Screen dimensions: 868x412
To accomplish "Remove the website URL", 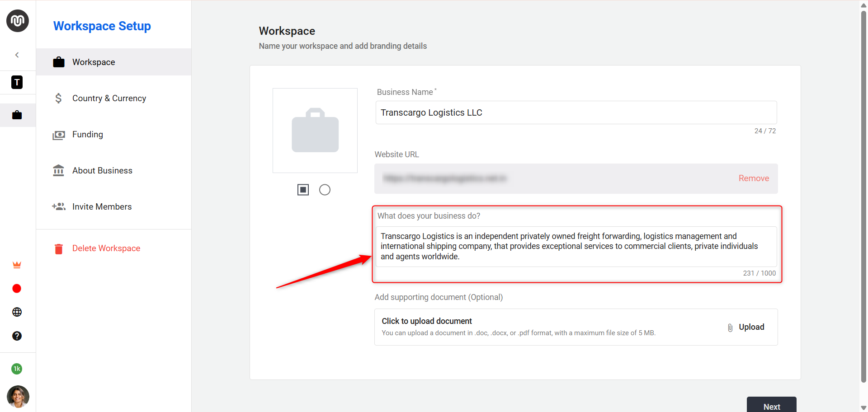I will [754, 178].
